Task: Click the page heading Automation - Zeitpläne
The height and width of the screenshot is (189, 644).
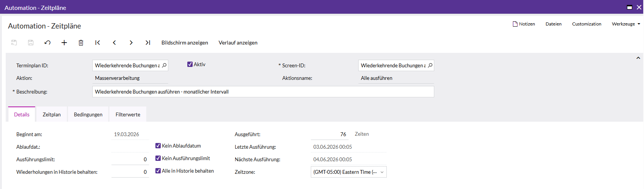Action: 44,26
